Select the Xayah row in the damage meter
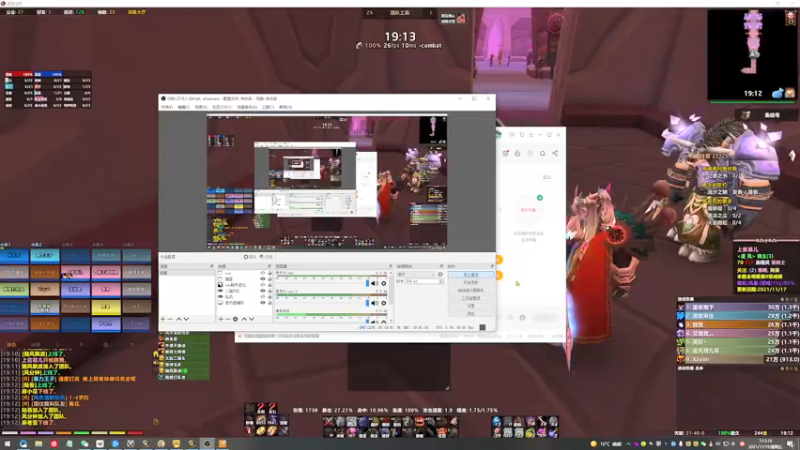The height and width of the screenshot is (450, 800). (x=738, y=359)
